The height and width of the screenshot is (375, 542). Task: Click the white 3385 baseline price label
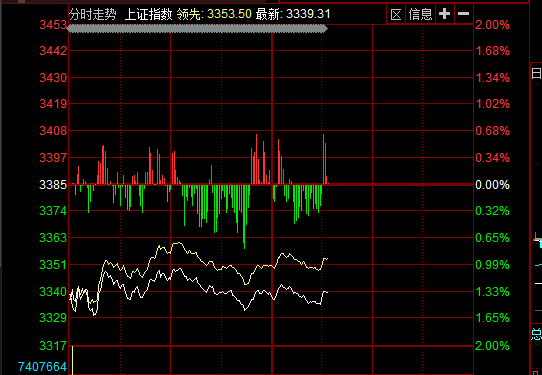click(53, 185)
